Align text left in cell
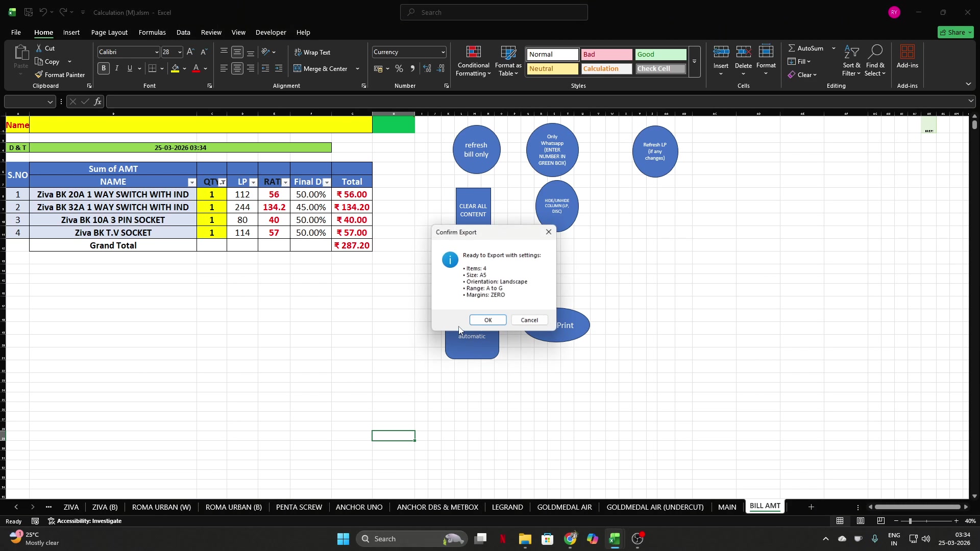The image size is (980, 551). (x=224, y=68)
